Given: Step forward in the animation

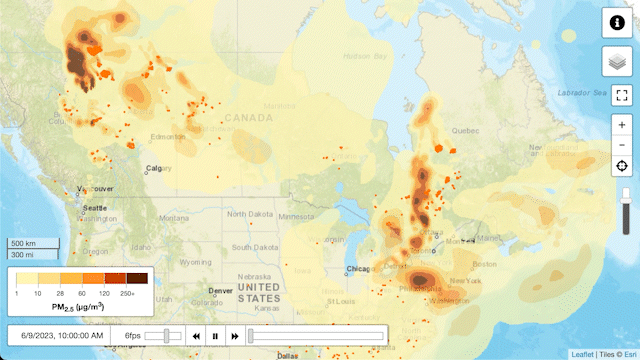Looking at the screenshot, I should [x=235, y=336].
